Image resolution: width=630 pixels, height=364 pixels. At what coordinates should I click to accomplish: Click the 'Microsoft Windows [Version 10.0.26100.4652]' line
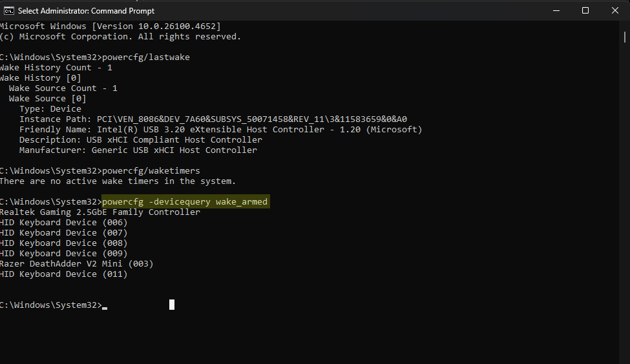[x=110, y=26]
